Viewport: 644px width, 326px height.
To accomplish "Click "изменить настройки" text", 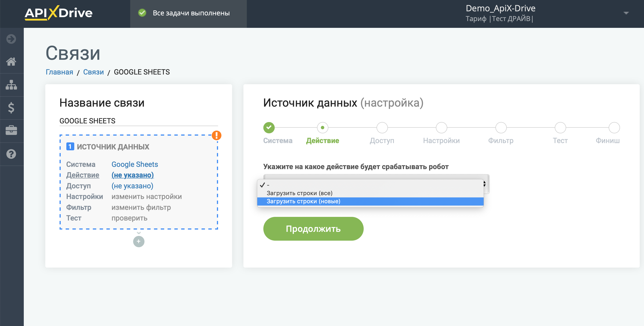I will click(147, 197).
